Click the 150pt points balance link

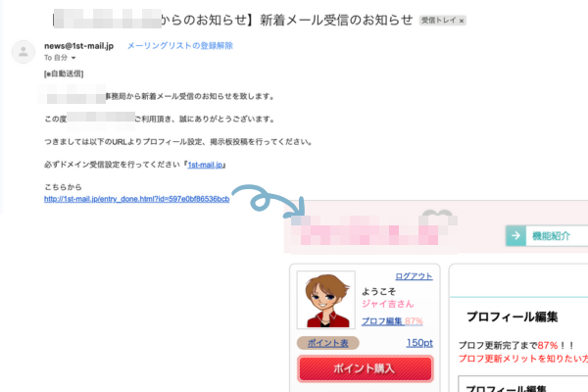click(x=419, y=343)
